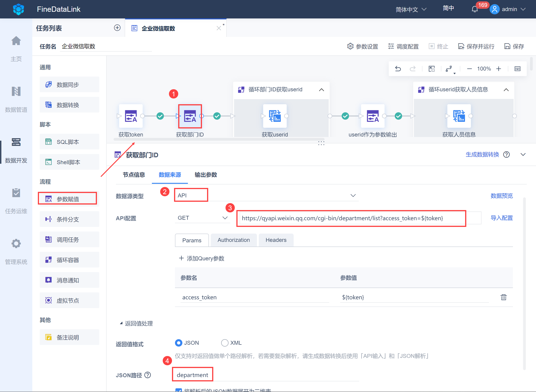Click the undo arrow in canvas toolbar
536x392 pixels.
(x=398, y=69)
